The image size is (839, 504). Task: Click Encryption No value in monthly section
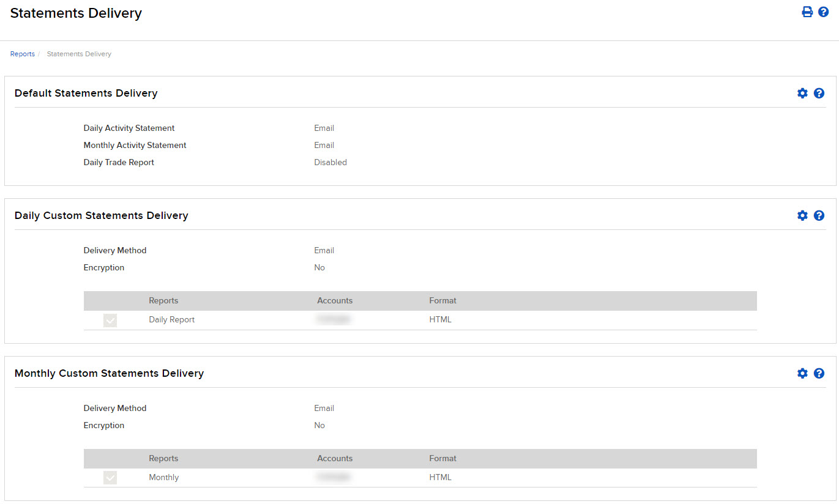(x=319, y=425)
